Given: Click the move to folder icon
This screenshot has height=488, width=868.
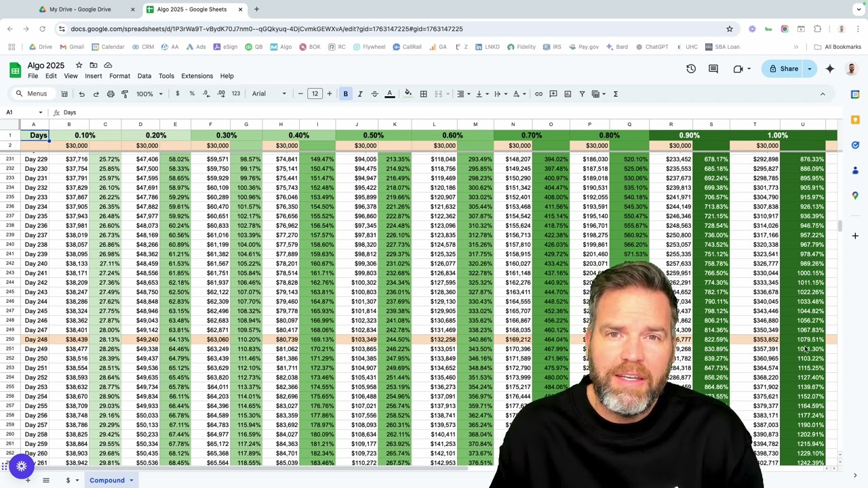Looking at the screenshot, I should [x=94, y=65].
